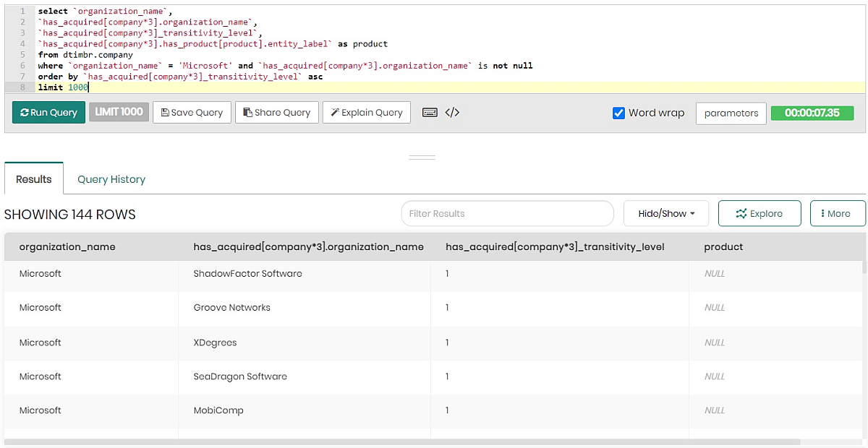This screenshot has width=868, height=448.
Task: Click the code brackets icon
Action: pyautogui.click(x=452, y=113)
